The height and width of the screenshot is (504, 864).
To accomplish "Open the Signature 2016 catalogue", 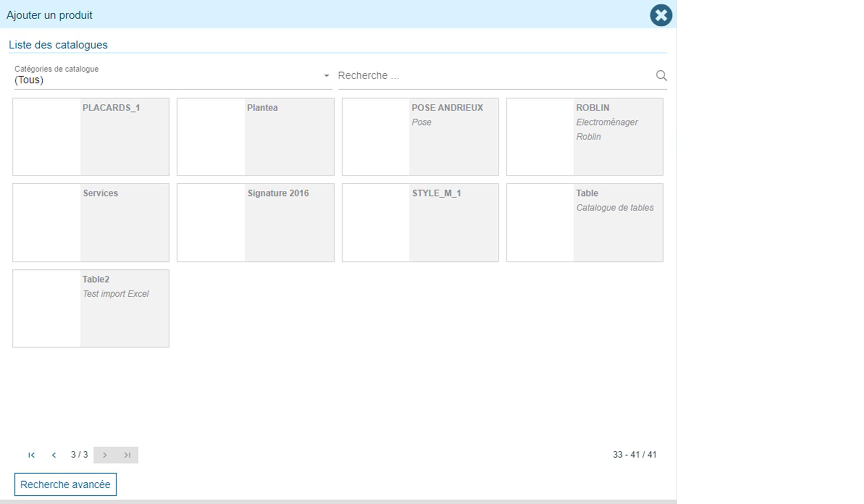I will pos(255,223).
